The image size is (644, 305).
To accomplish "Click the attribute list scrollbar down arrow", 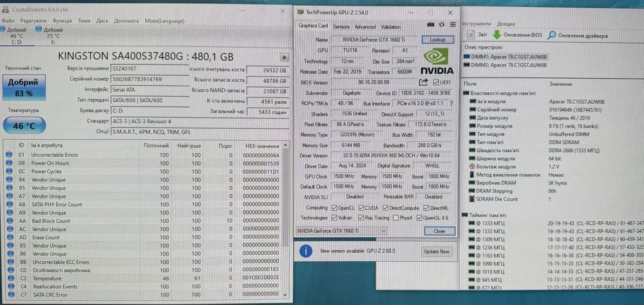I will click(285, 295).
